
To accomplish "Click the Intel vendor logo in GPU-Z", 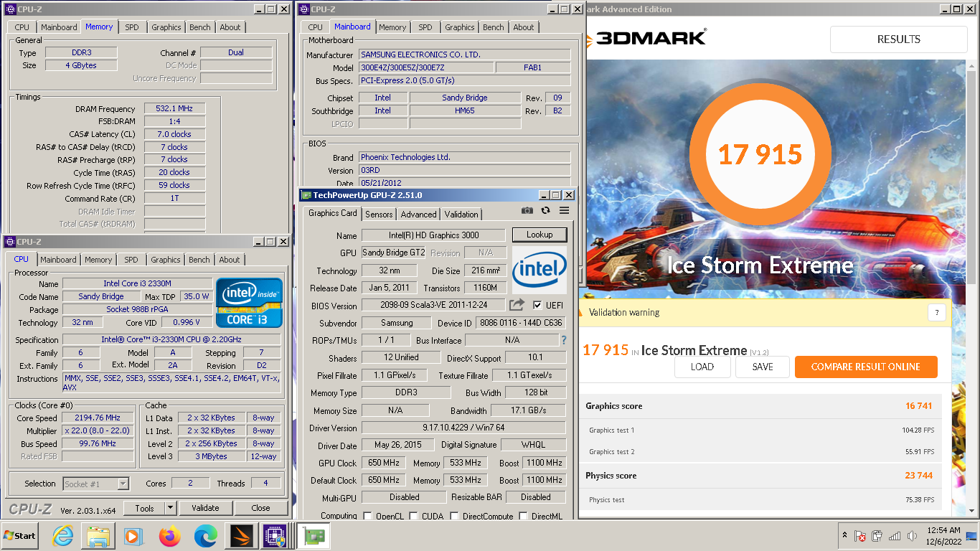I will click(540, 270).
